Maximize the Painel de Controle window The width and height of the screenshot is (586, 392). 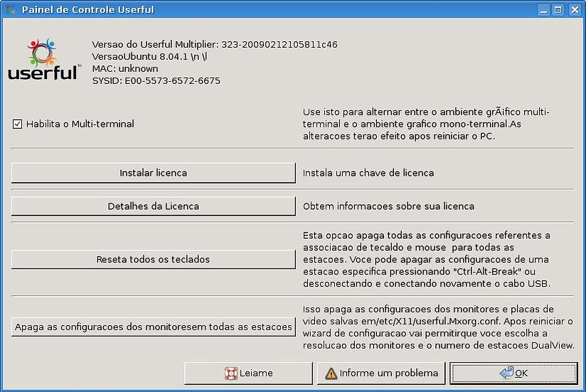click(558, 10)
